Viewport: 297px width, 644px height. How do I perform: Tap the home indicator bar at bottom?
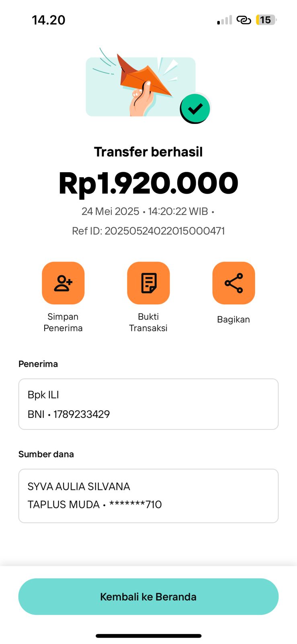pos(148,636)
